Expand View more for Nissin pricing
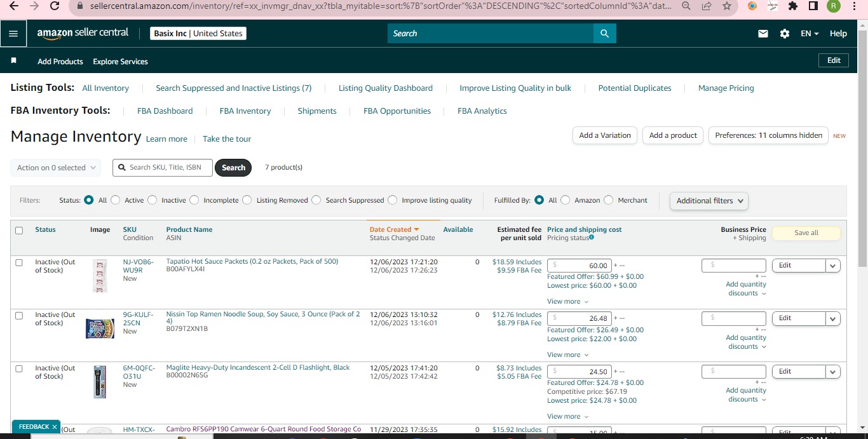Viewport: 868px width, 439px height. click(x=568, y=355)
